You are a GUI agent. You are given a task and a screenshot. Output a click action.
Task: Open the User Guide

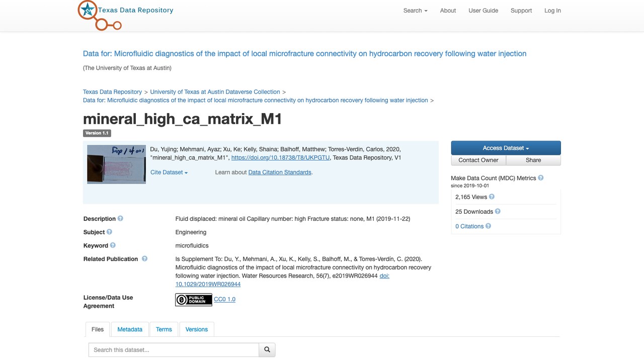coord(483,11)
